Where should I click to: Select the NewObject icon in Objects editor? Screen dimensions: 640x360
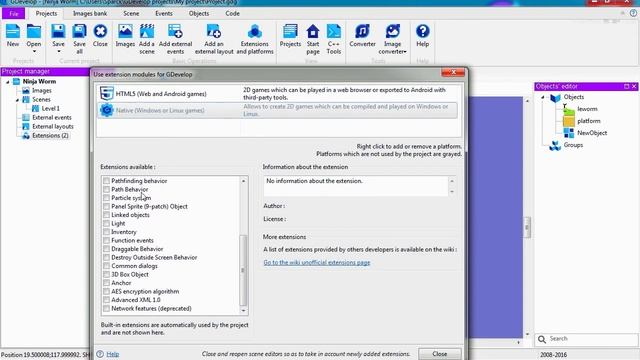(569, 133)
